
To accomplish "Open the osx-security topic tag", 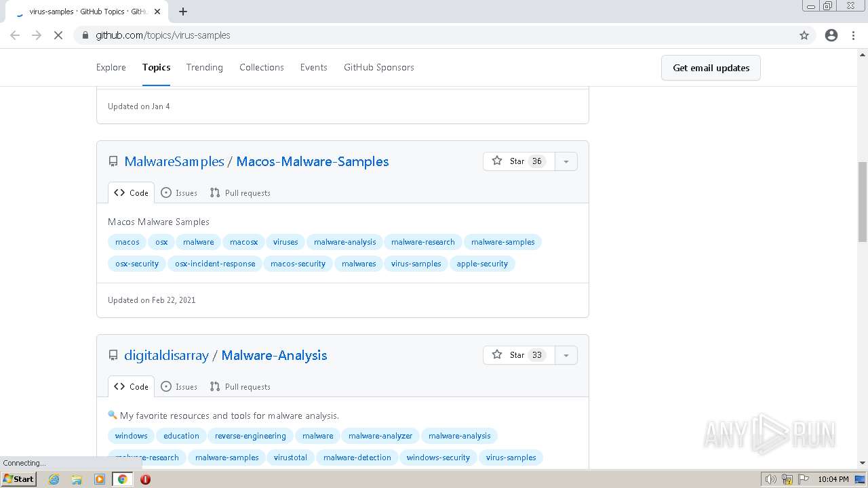I will (x=137, y=264).
